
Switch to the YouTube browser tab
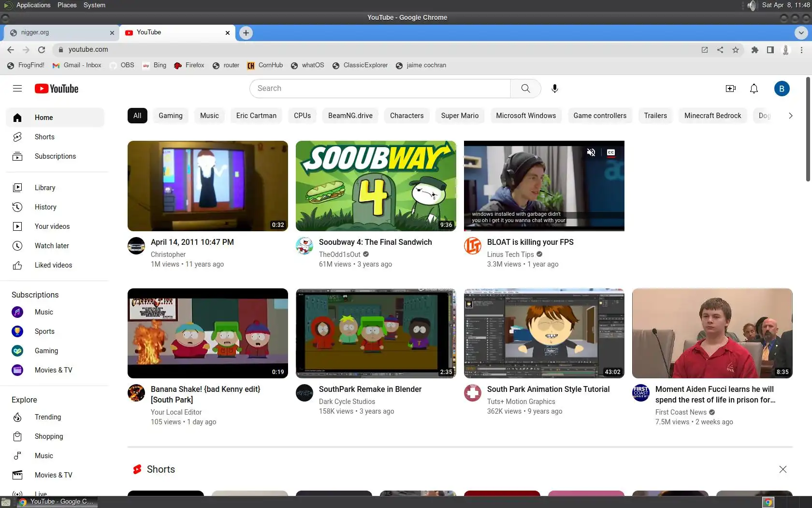point(177,32)
